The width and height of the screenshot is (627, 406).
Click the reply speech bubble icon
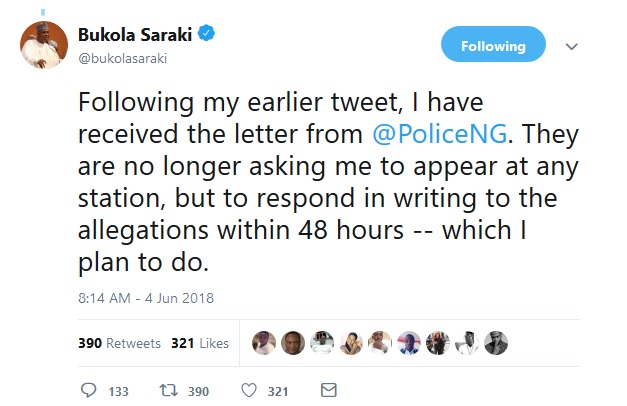click(x=87, y=390)
